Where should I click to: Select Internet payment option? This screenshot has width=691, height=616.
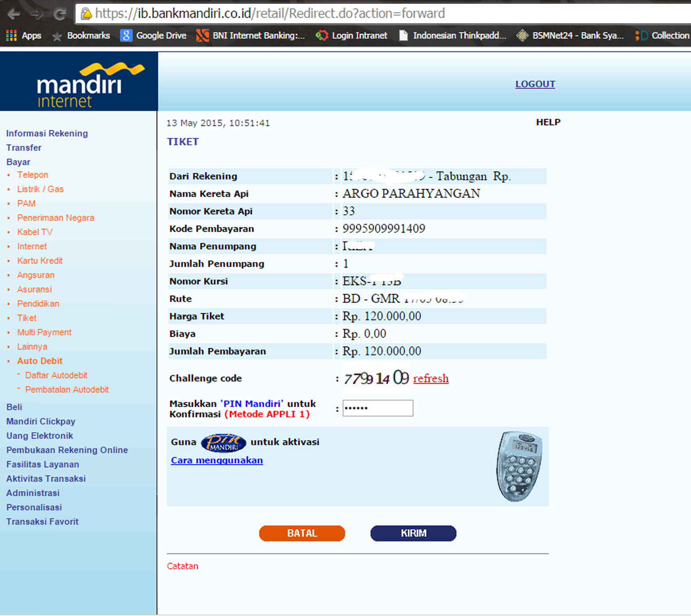tap(32, 247)
